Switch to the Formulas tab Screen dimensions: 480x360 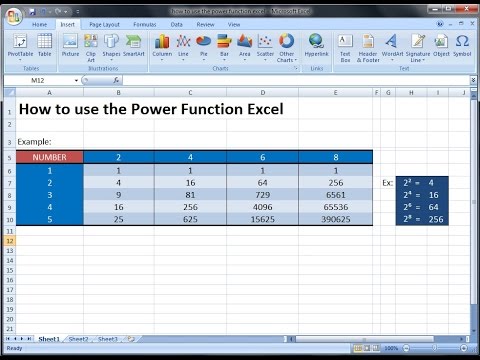145,24
